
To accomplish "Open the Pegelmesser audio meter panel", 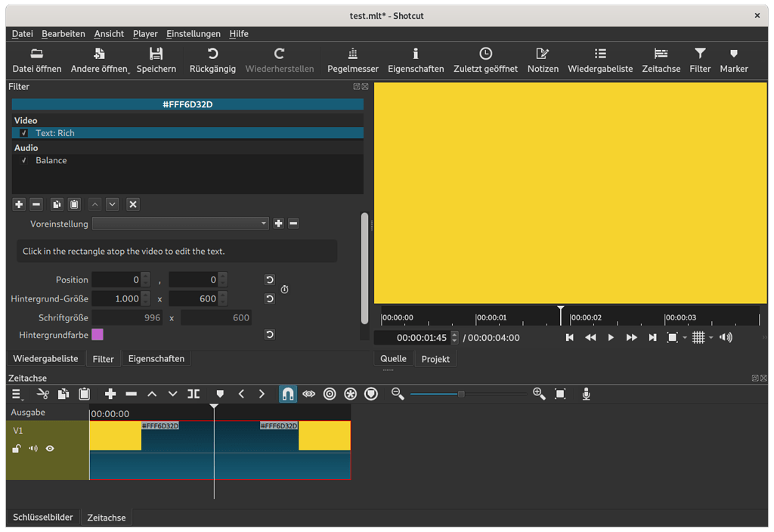I will tap(352, 60).
